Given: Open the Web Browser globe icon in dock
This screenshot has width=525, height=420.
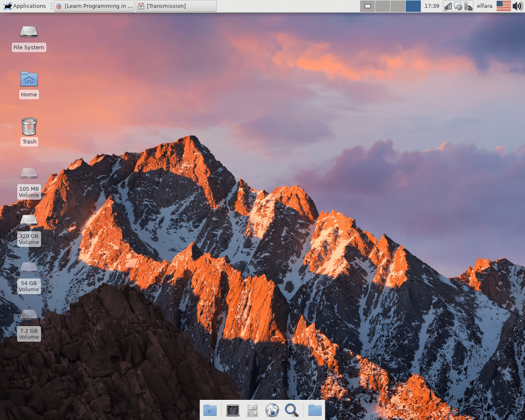Looking at the screenshot, I should [272, 410].
